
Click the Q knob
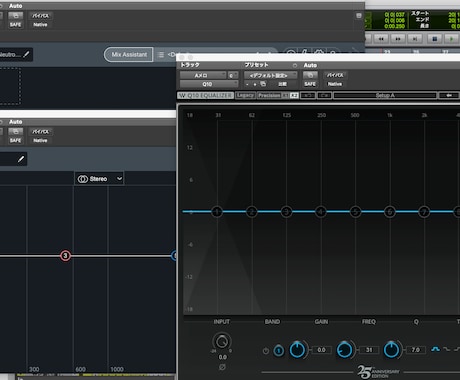click(x=391, y=350)
